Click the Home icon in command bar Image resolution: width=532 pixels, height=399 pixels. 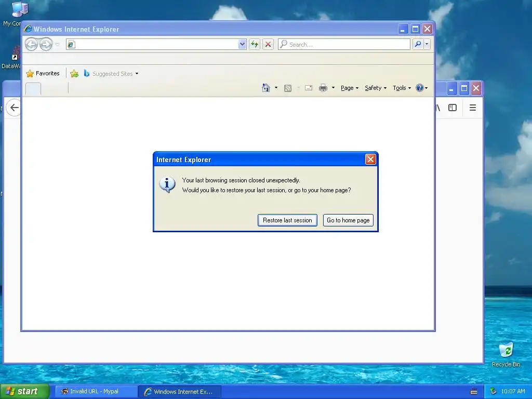click(265, 88)
